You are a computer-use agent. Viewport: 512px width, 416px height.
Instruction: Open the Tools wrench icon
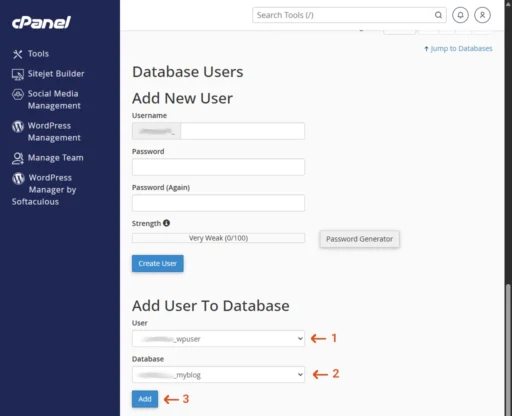click(18, 54)
